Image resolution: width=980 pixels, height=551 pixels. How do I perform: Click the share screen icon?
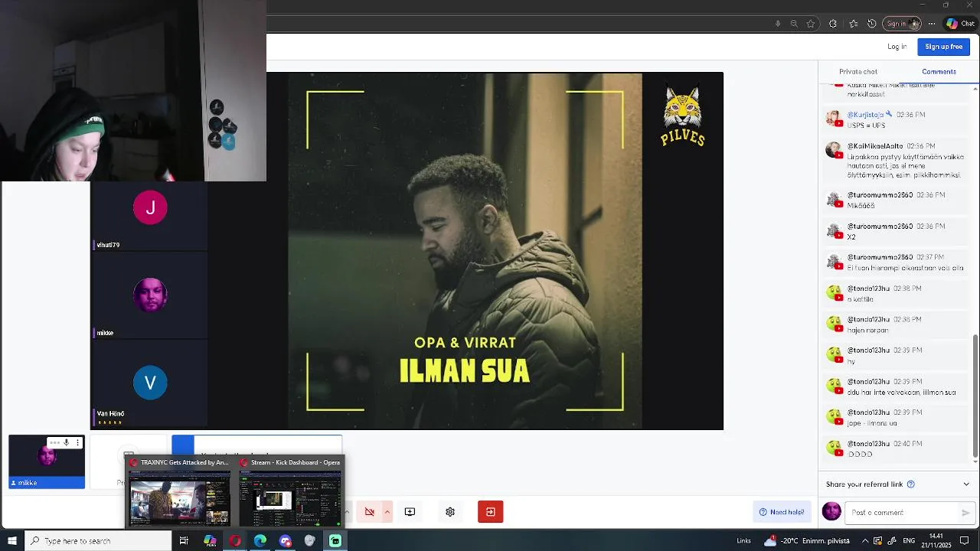pyautogui.click(x=410, y=512)
